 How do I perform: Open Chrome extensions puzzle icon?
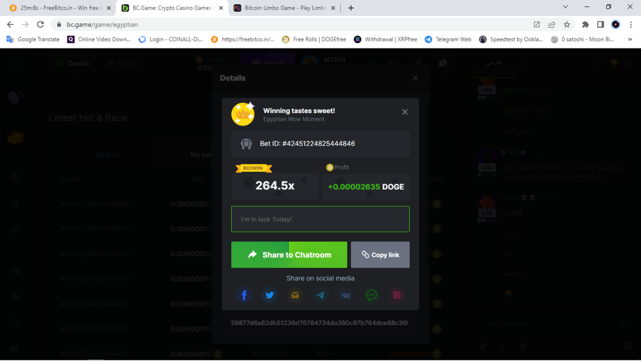tap(585, 25)
